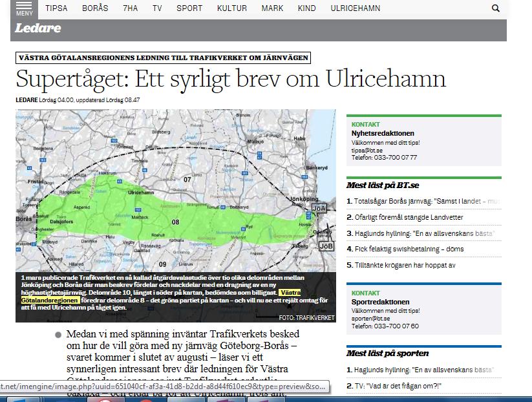The image size is (532, 402).
Task: Go to the SPORT section
Action: coord(189,8)
